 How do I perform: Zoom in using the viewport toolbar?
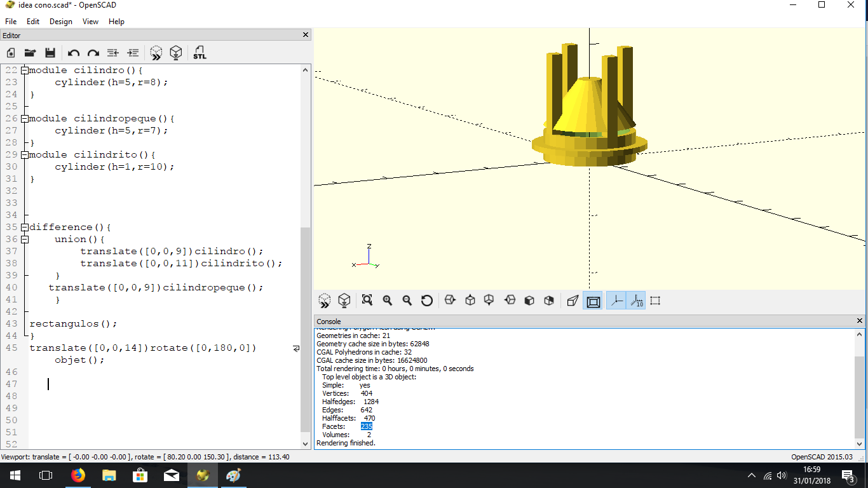387,301
